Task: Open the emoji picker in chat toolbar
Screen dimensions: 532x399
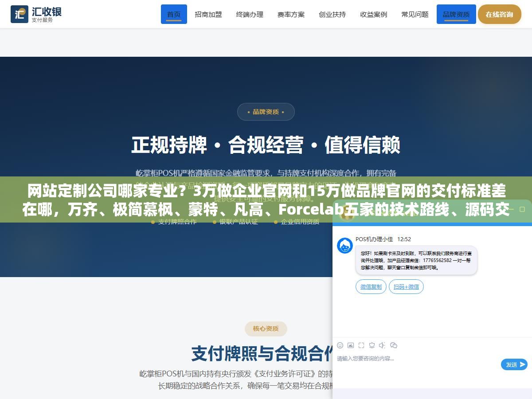Action: [x=340, y=345]
